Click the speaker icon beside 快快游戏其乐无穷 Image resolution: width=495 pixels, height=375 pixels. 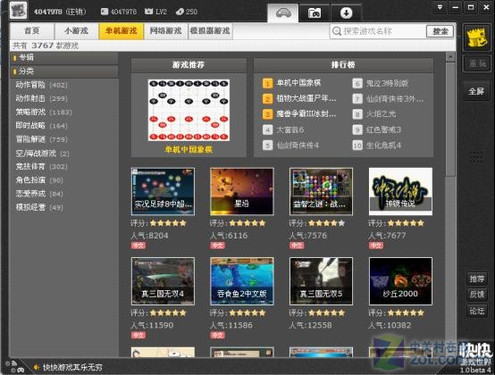(36, 367)
